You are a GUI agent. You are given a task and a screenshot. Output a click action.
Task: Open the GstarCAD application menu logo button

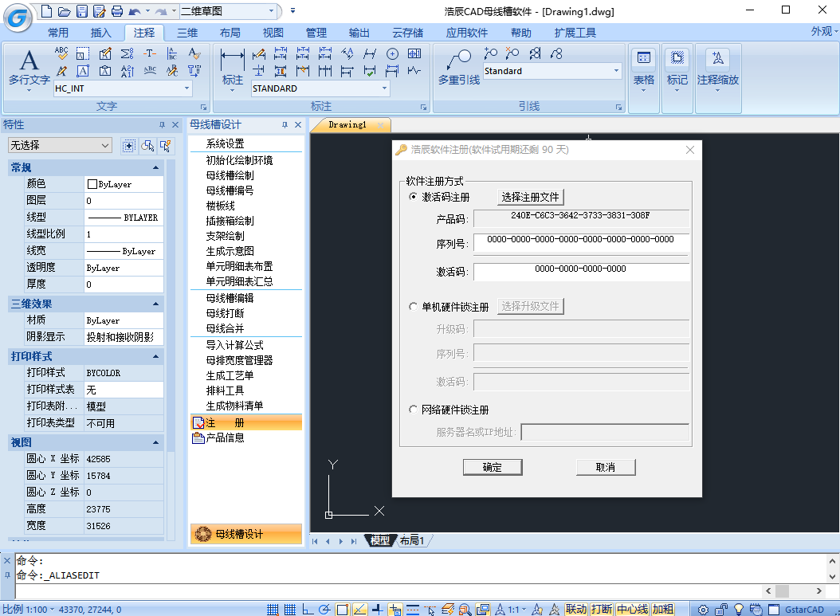[18, 18]
